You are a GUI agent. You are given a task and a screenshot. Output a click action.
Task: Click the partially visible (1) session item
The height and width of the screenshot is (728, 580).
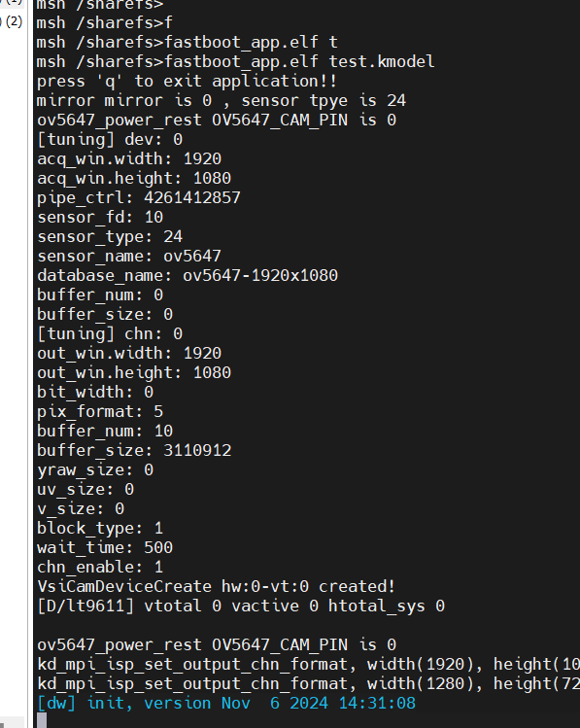click(x=13, y=2)
